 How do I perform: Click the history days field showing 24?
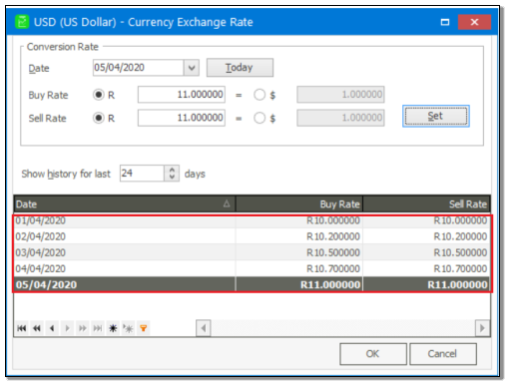pyautogui.click(x=142, y=173)
